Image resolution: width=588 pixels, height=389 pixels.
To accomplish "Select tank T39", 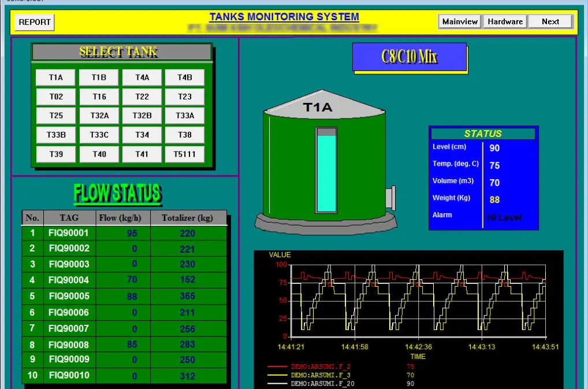I will click(55, 154).
